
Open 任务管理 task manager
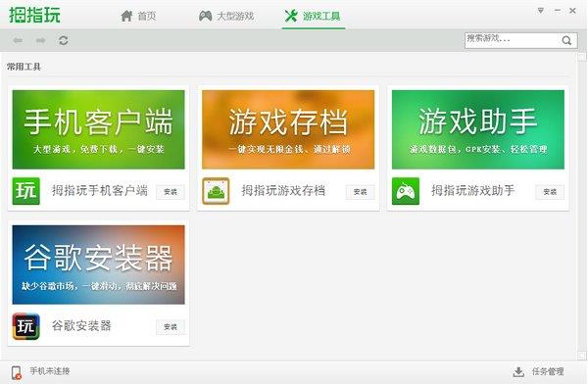coord(548,371)
